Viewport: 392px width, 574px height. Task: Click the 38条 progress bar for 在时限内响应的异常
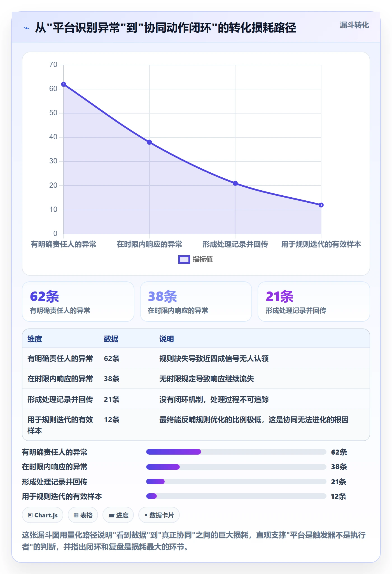[236, 467]
